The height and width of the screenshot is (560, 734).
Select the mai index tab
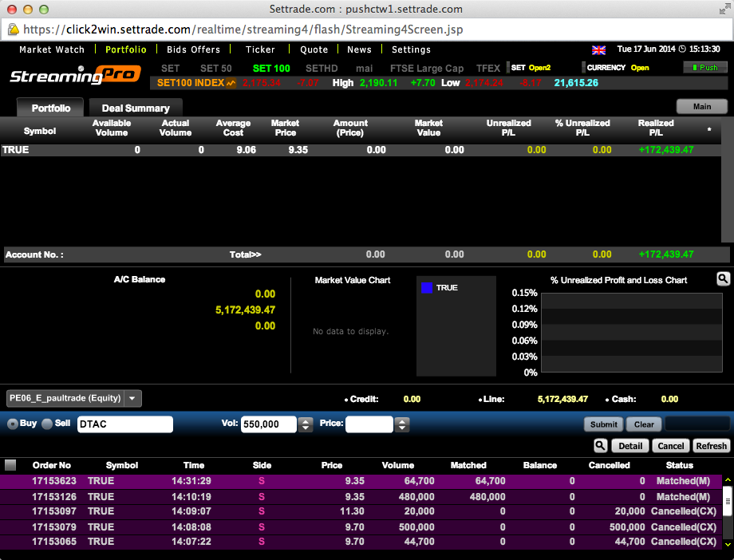pyautogui.click(x=364, y=69)
